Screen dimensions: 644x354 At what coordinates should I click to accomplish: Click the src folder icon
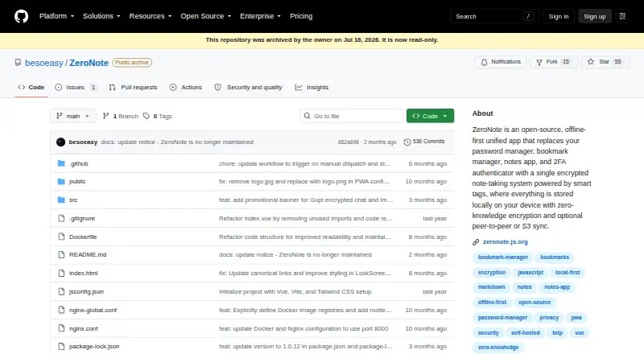point(61,200)
